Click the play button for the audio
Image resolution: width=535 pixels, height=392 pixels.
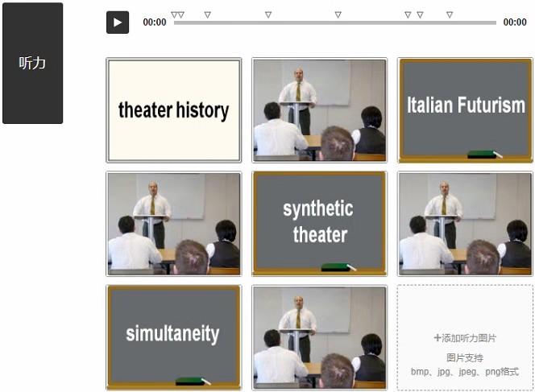pyautogui.click(x=118, y=23)
